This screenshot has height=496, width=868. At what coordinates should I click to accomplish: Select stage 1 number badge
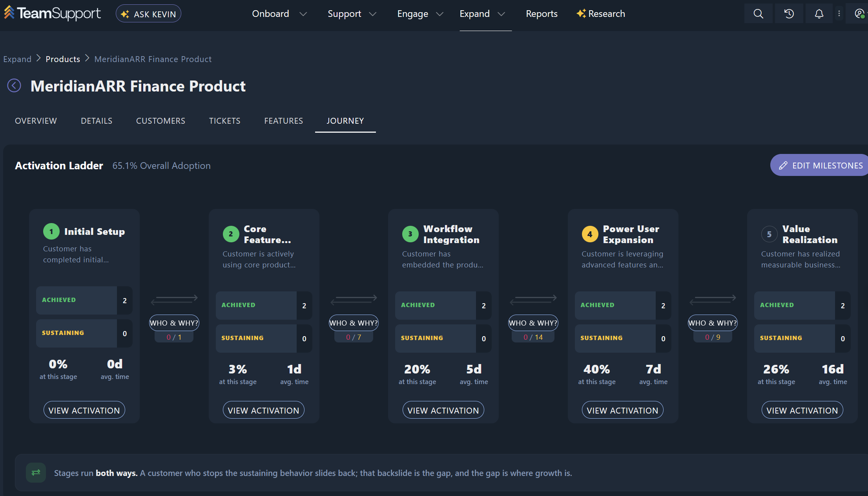(x=51, y=231)
